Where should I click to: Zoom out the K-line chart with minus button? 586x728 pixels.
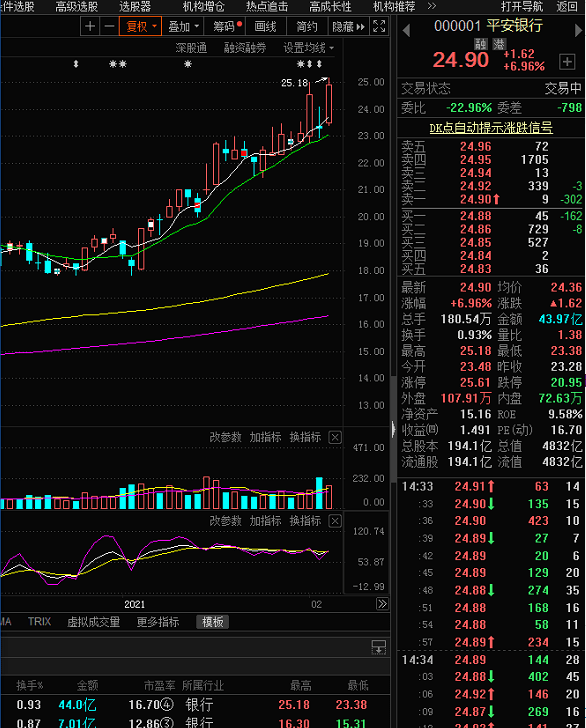pyautogui.click(x=109, y=26)
